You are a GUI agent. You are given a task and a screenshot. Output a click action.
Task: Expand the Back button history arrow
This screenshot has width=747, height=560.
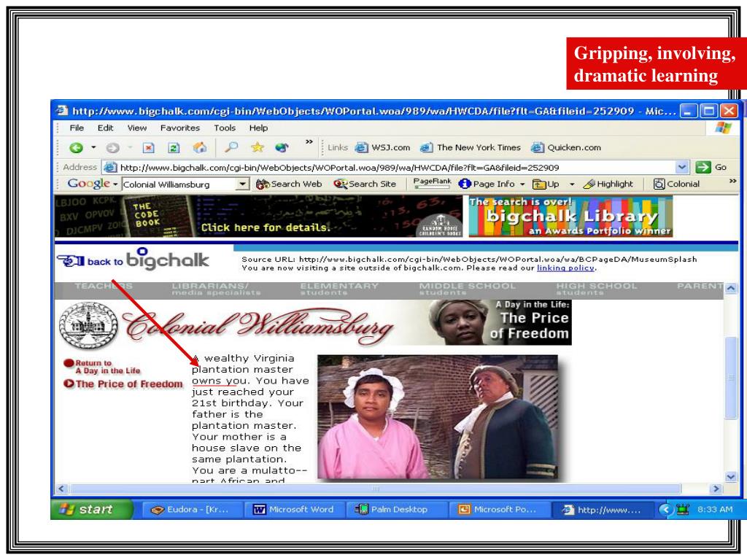pyautogui.click(x=94, y=148)
